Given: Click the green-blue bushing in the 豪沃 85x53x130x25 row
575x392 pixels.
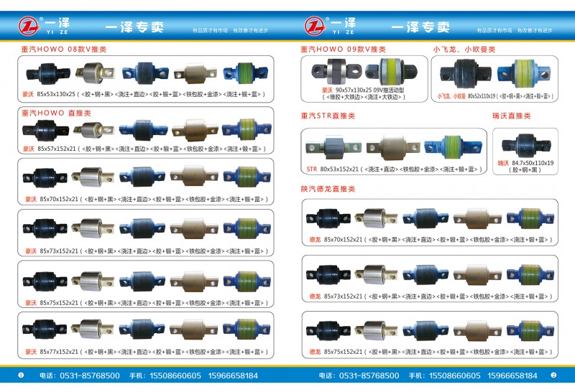Looking at the screenshot, I should coord(245,73).
